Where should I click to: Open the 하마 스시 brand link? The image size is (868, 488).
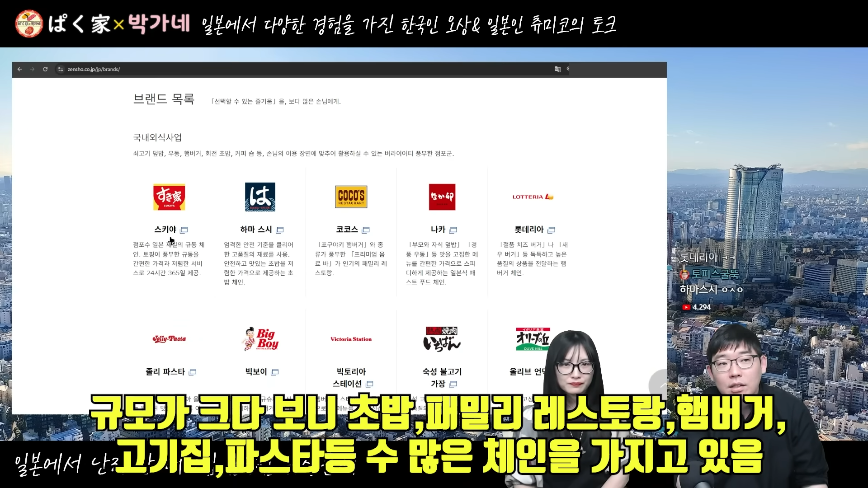click(x=256, y=230)
